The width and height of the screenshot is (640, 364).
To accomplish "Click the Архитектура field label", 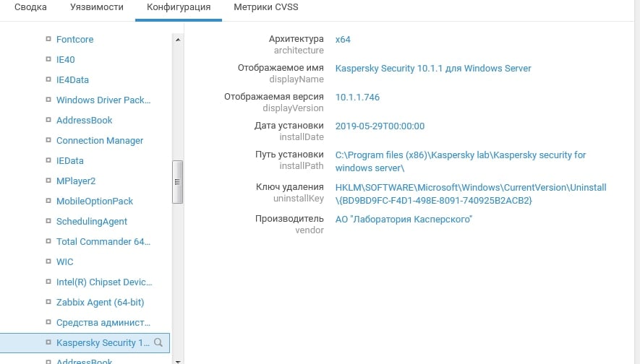I will [296, 39].
